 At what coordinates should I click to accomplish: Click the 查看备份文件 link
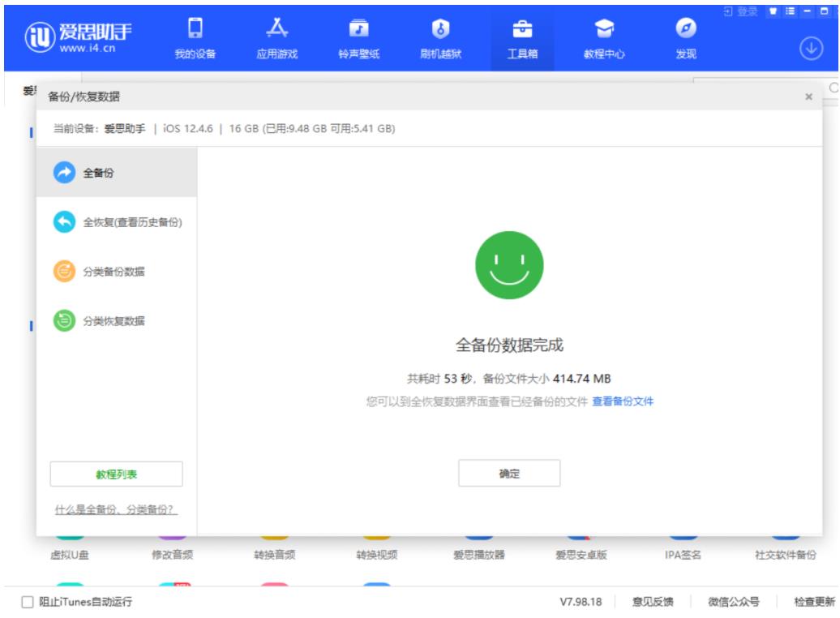coord(622,401)
